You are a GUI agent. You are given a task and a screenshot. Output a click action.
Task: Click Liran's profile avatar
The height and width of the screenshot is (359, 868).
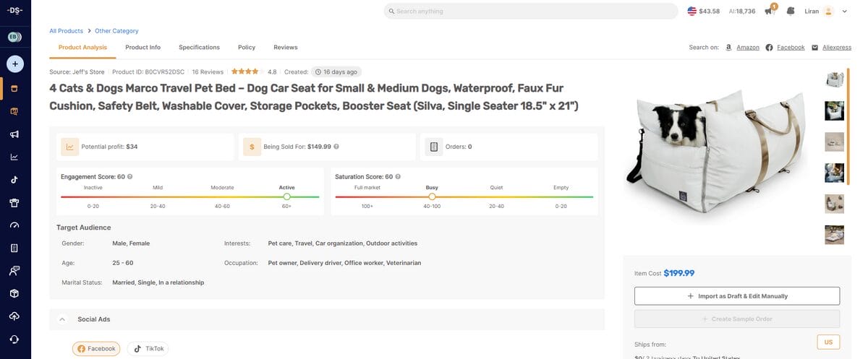[x=828, y=11]
